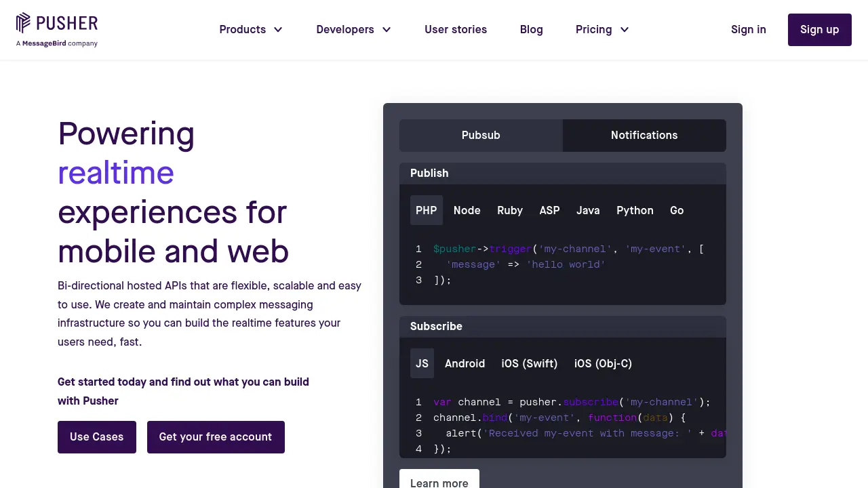This screenshot has height=488, width=868.
Task: Select the Notifications demo tab
Action: click(644, 135)
